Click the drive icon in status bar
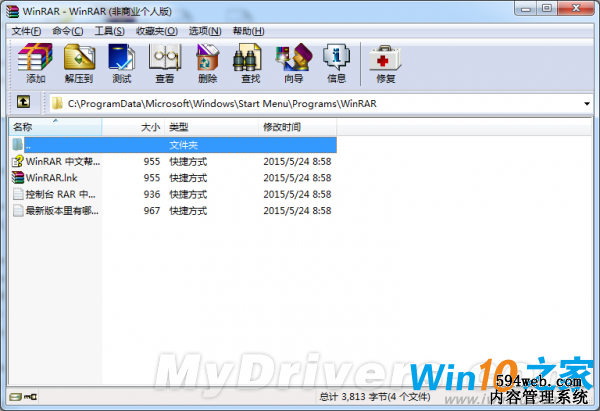 click(15, 396)
